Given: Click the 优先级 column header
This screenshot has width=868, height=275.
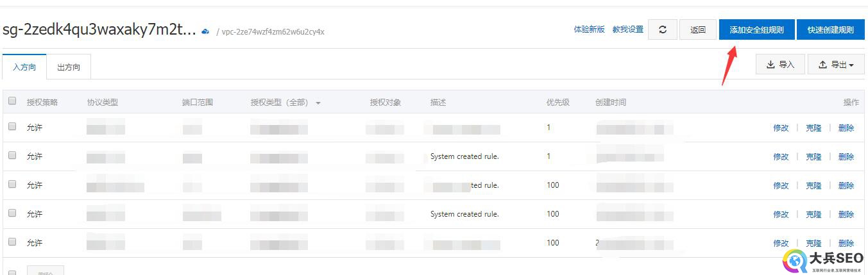Looking at the screenshot, I should pos(558,103).
